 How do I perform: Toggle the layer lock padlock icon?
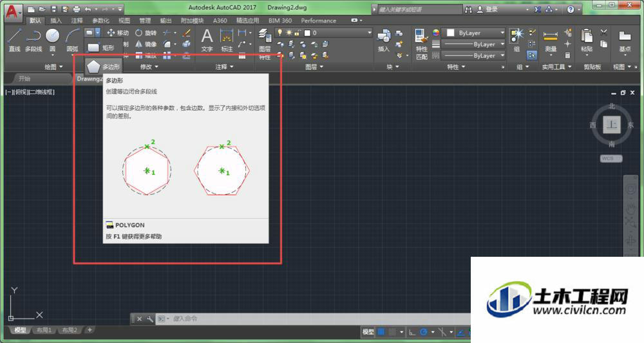(x=298, y=32)
